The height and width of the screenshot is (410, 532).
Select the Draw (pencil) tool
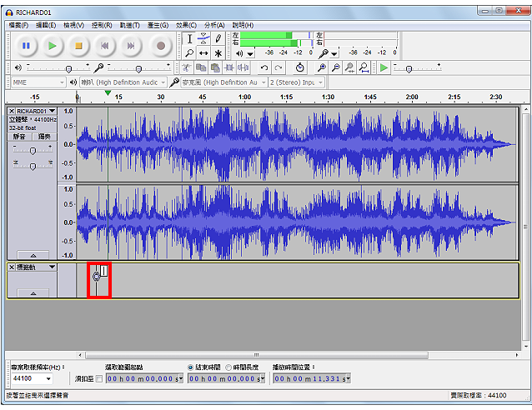tap(218, 39)
